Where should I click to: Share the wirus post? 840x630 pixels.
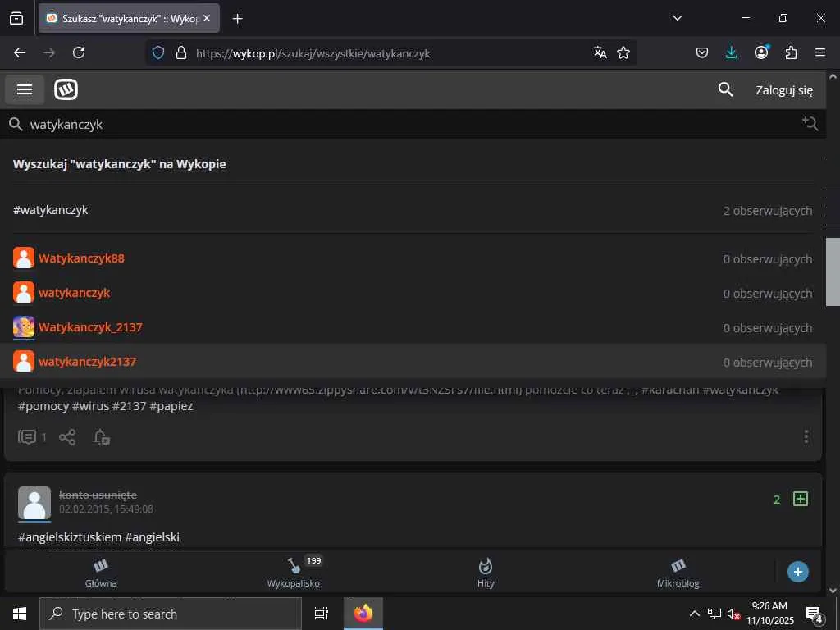coord(67,437)
